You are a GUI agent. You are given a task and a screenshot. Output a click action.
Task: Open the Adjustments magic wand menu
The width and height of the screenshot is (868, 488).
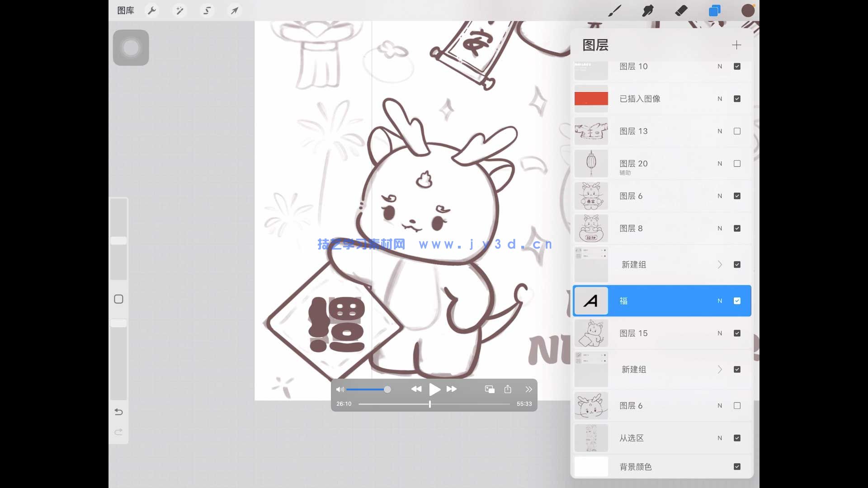tap(179, 10)
